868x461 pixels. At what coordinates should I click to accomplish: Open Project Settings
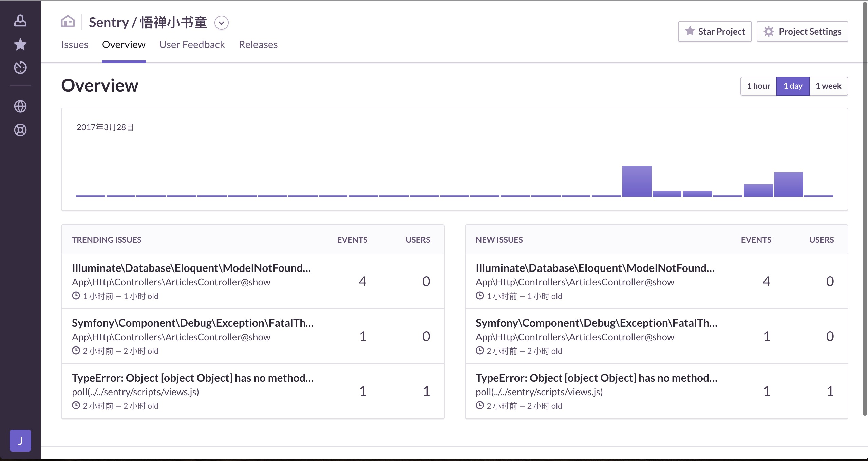802,32
